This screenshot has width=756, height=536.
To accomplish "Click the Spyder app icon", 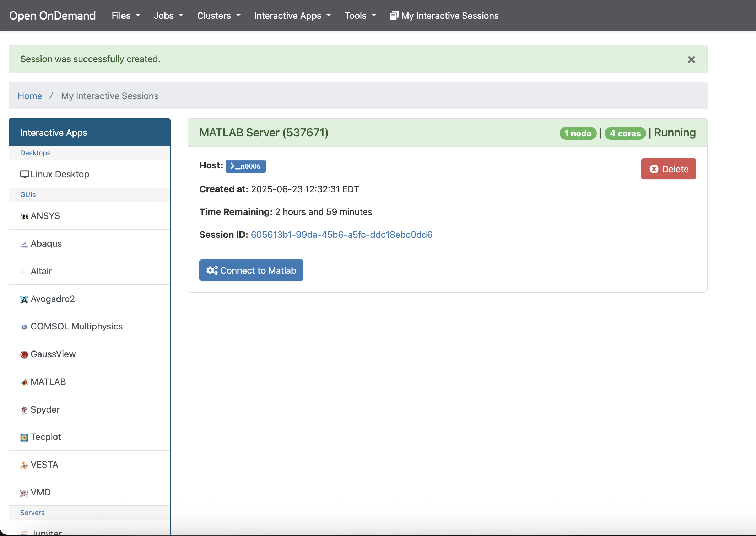I will (x=24, y=410).
